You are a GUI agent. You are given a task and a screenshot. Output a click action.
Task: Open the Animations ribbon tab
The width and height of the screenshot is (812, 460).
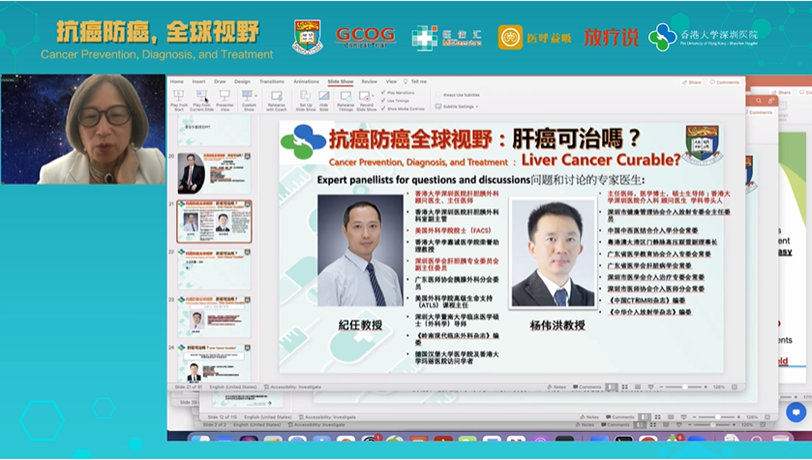[x=306, y=81]
